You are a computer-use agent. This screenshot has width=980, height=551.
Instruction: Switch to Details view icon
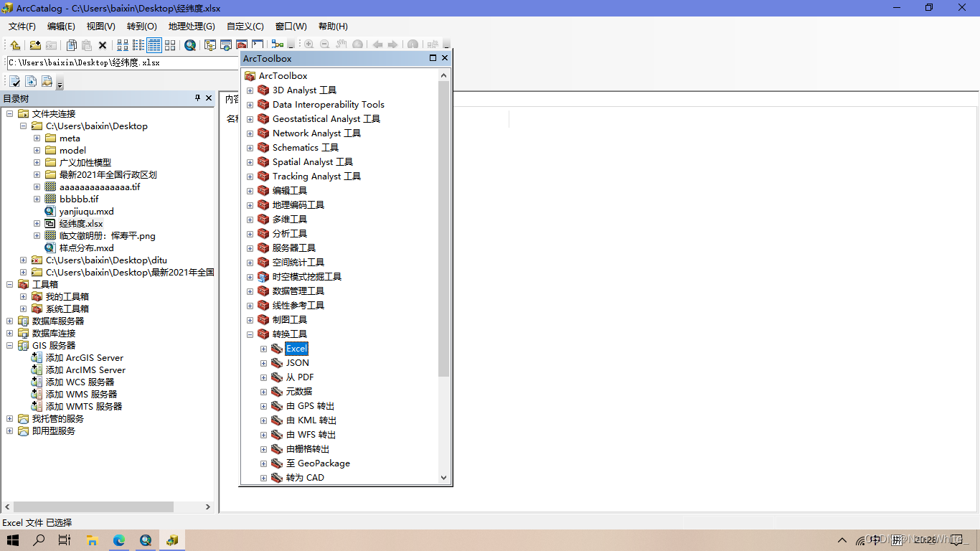154,45
